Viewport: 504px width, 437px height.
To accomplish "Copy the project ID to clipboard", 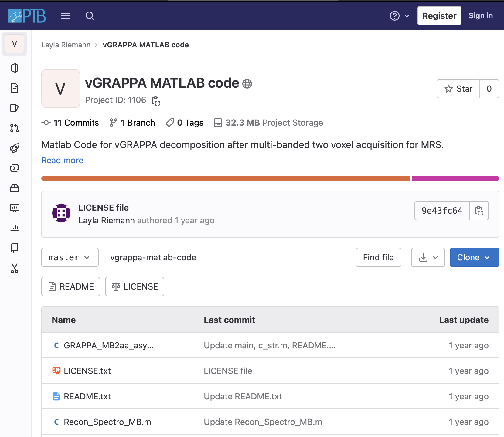I will (x=156, y=100).
